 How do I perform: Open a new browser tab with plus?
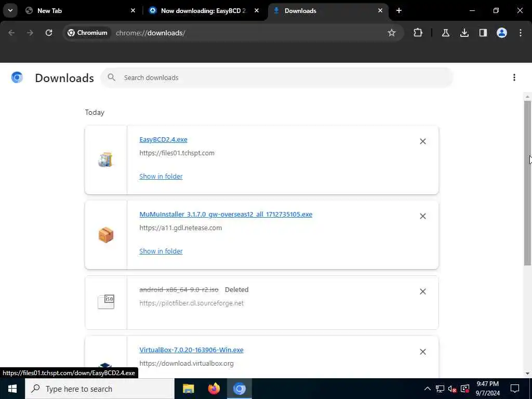point(399,10)
